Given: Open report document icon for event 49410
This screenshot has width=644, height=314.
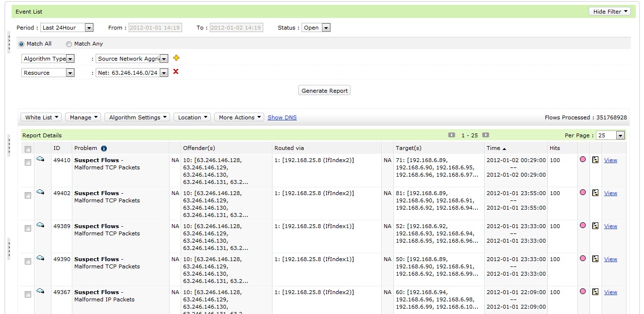Looking at the screenshot, I should 595,160.
